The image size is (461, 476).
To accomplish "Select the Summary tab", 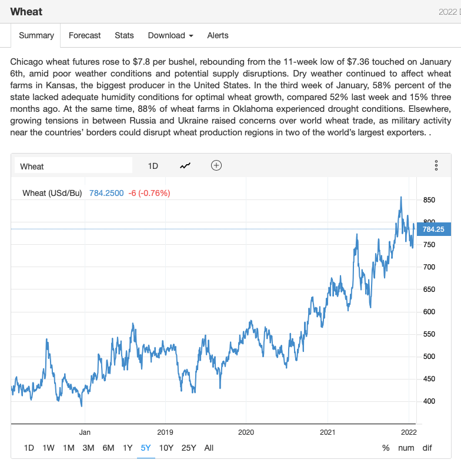I will coord(36,35).
